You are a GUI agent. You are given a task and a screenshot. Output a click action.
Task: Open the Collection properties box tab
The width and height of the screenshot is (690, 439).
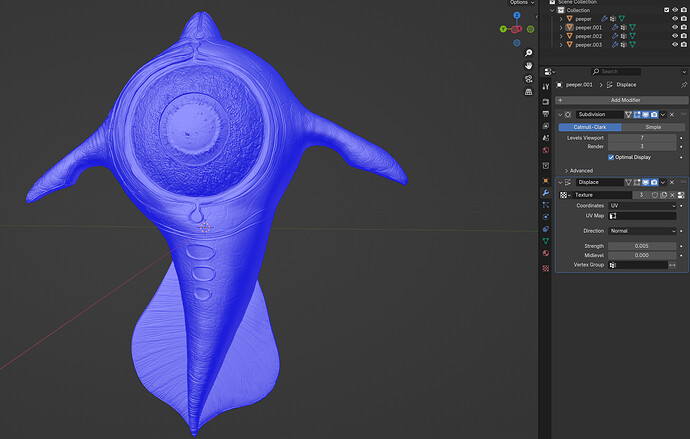(x=546, y=165)
